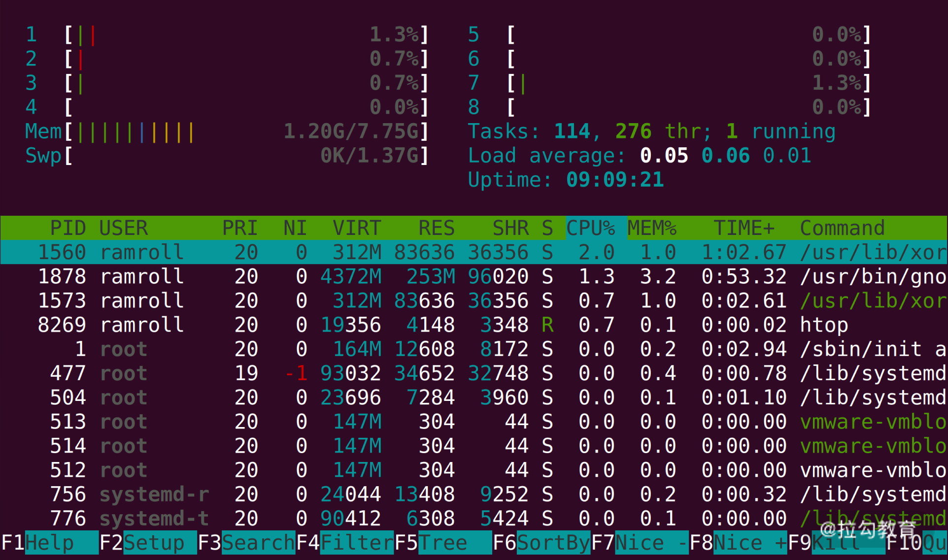
Task: Click the PID column header
Action: point(68,228)
